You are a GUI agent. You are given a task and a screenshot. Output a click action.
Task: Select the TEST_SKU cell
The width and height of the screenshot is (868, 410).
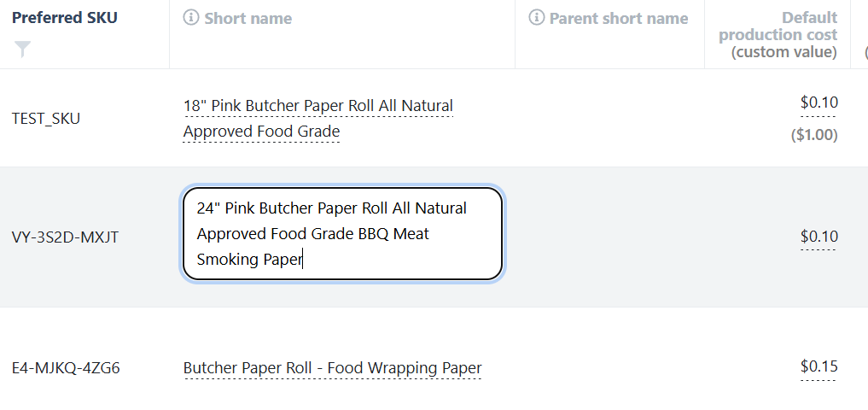tap(46, 119)
